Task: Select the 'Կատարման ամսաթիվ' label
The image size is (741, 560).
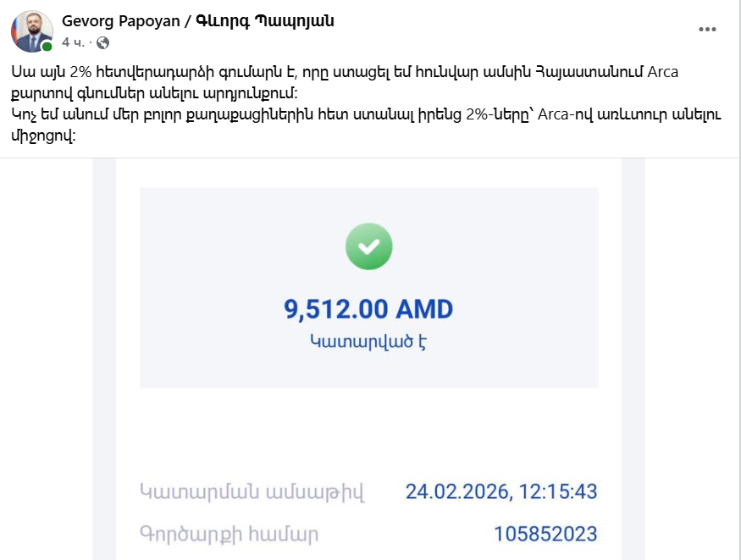Action: (252, 491)
